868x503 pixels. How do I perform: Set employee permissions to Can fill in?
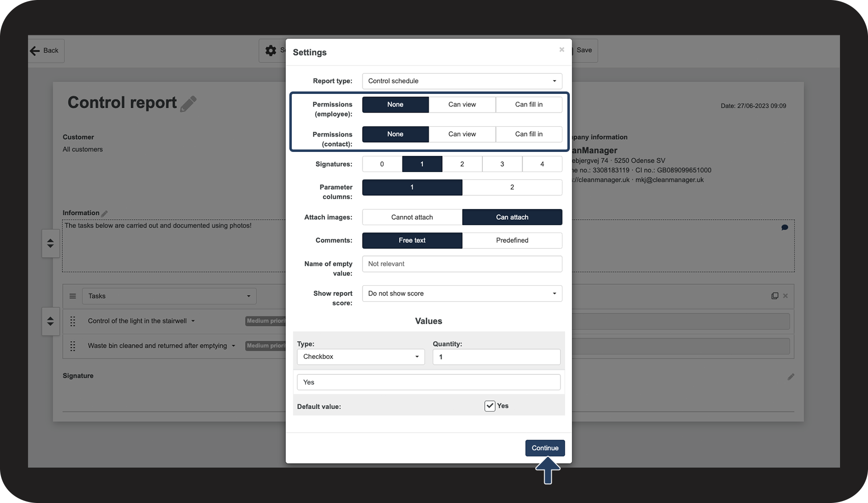pyautogui.click(x=529, y=105)
